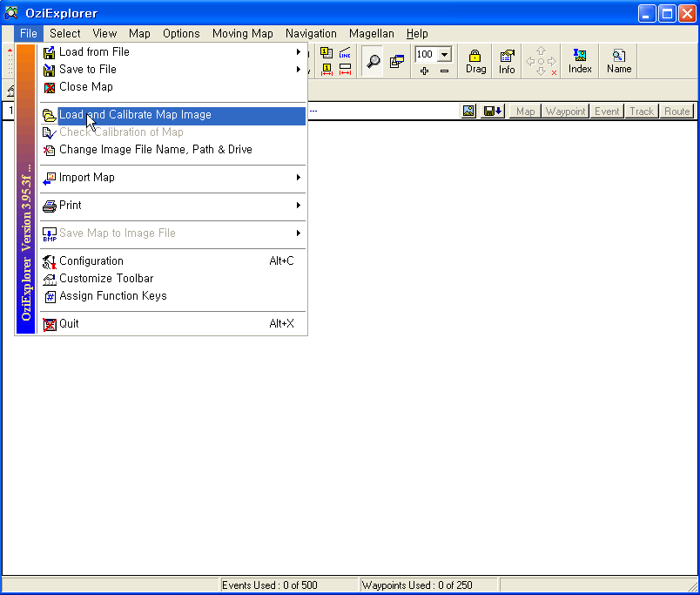
Task: Click the down arrow pan control
Action: pos(541,71)
